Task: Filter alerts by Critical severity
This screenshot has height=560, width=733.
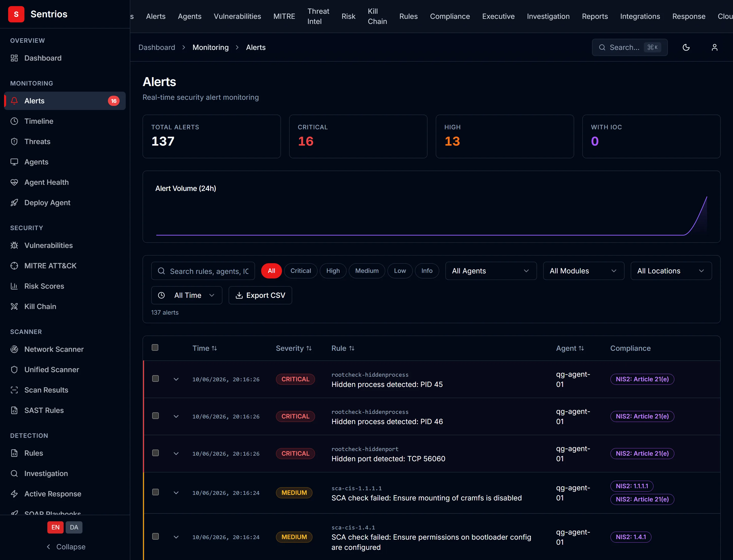Action: (300, 271)
